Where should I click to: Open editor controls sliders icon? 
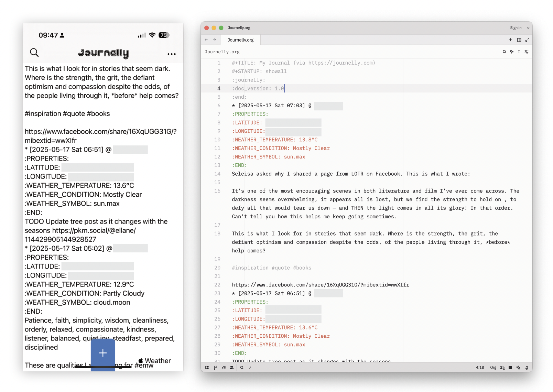pos(527,52)
